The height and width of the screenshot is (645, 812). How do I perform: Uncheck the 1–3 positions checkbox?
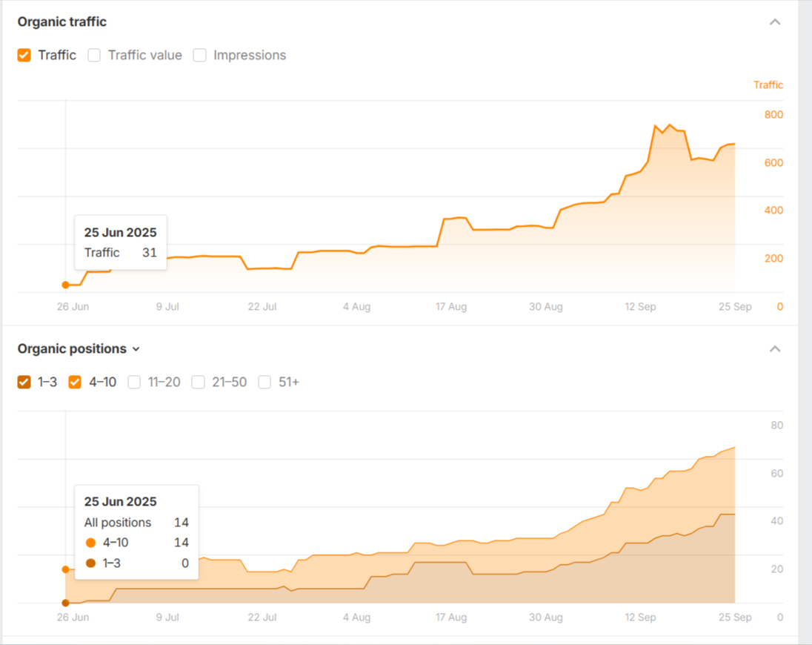pos(24,383)
